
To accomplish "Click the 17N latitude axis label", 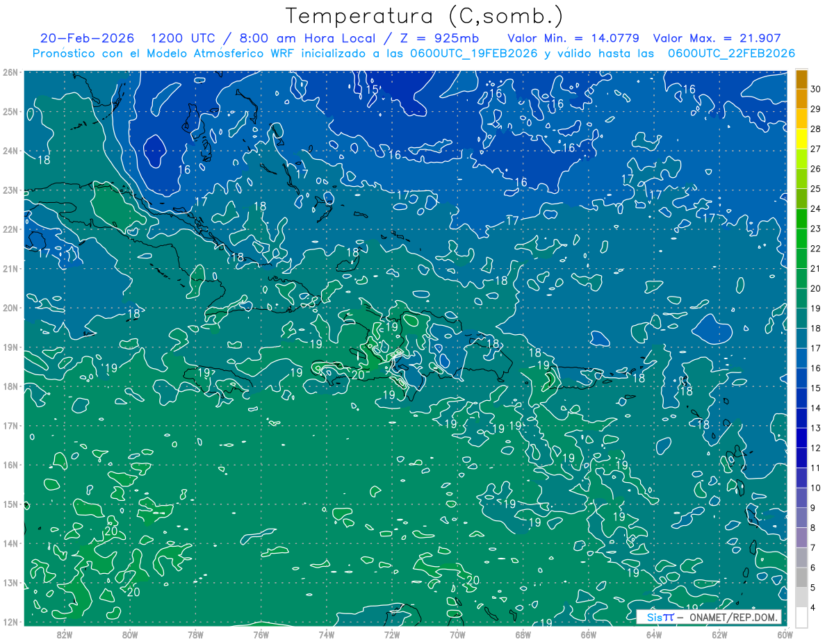I will click(10, 425).
